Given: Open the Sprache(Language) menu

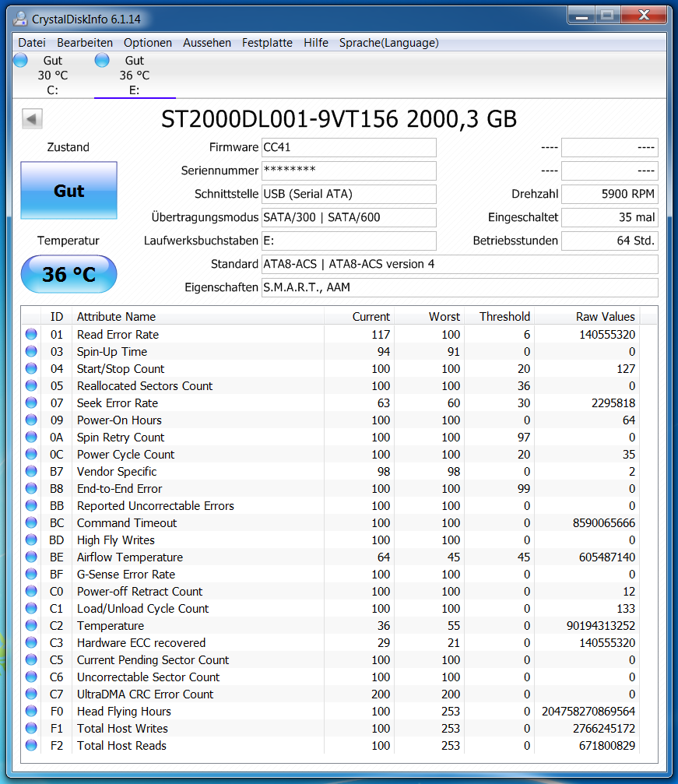Looking at the screenshot, I should [x=389, y=43].
